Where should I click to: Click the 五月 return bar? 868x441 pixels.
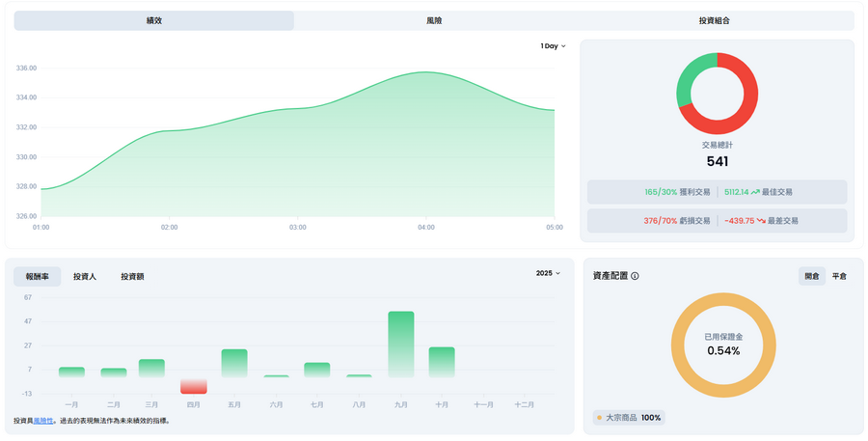[x=234, y=364]
